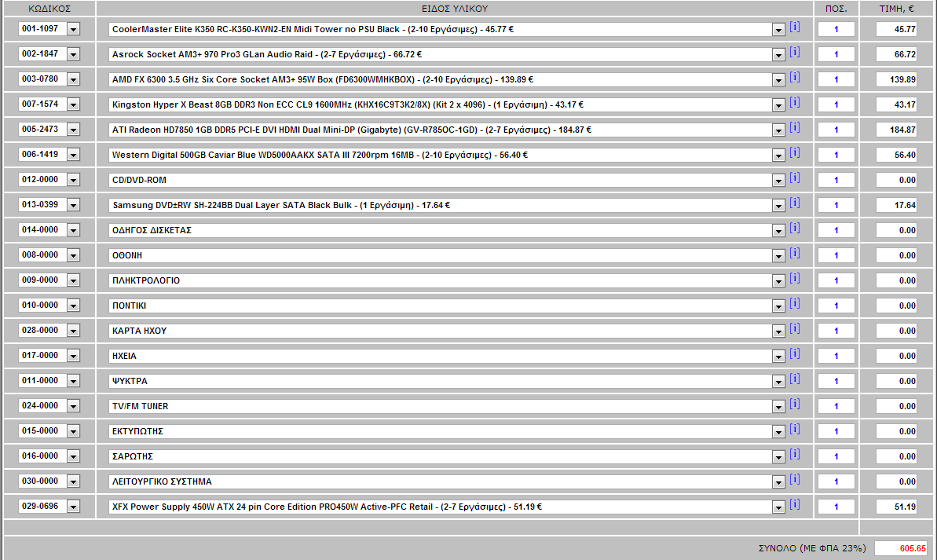Open info link for XFX Power Supply row

[x=794, y=503]
